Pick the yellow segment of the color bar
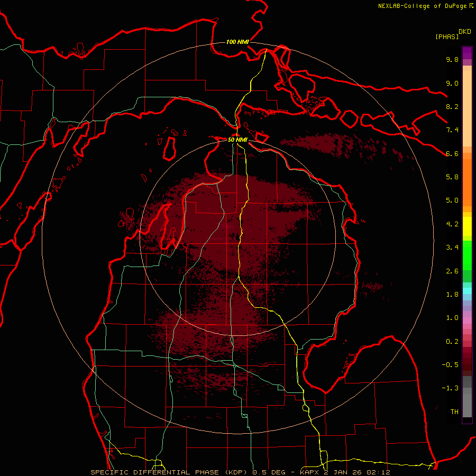The height and width of the screenshot is (476, 476). (x=467, y=226)
